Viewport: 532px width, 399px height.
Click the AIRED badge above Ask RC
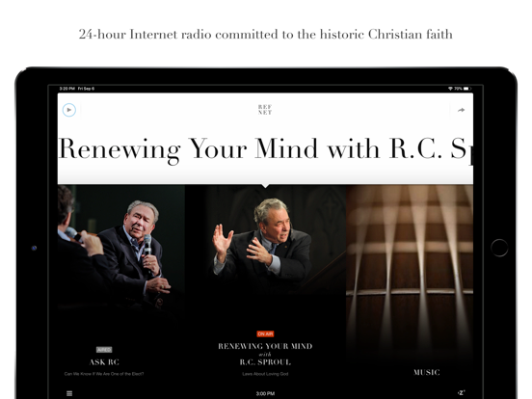click(x=104, y=350)
